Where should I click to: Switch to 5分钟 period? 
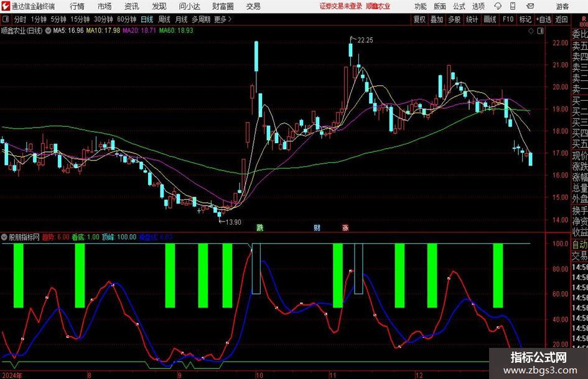point(58,19)
